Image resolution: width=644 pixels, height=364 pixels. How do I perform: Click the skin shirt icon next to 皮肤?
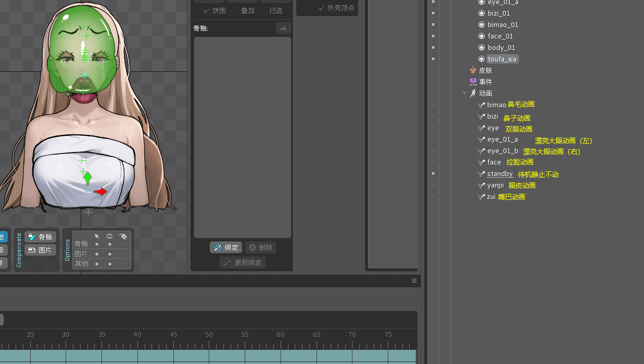(x=473, y=70)
